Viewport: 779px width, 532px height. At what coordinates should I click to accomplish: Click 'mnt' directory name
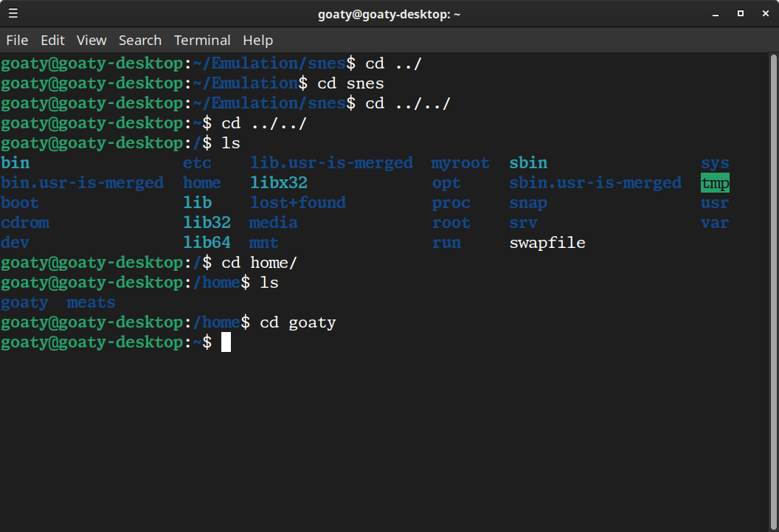[x=263, y=243]
